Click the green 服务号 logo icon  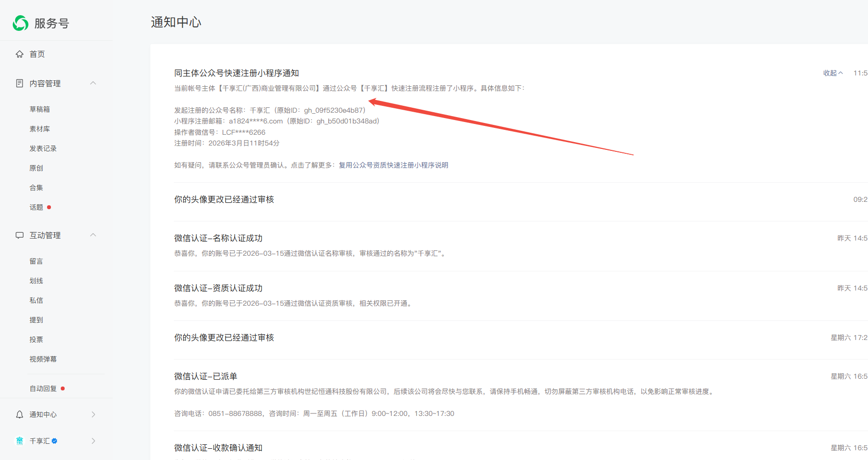coord(21,23)
